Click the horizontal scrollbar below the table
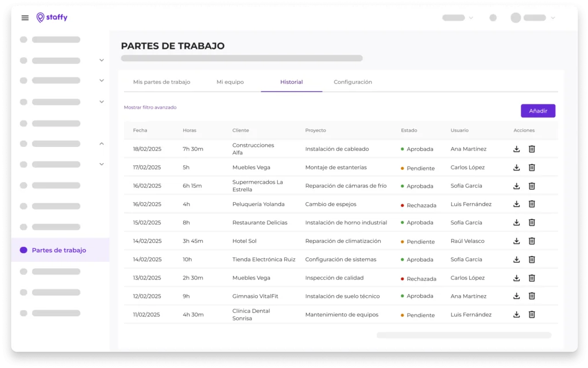Screen dimensions: 588x368 463,335
